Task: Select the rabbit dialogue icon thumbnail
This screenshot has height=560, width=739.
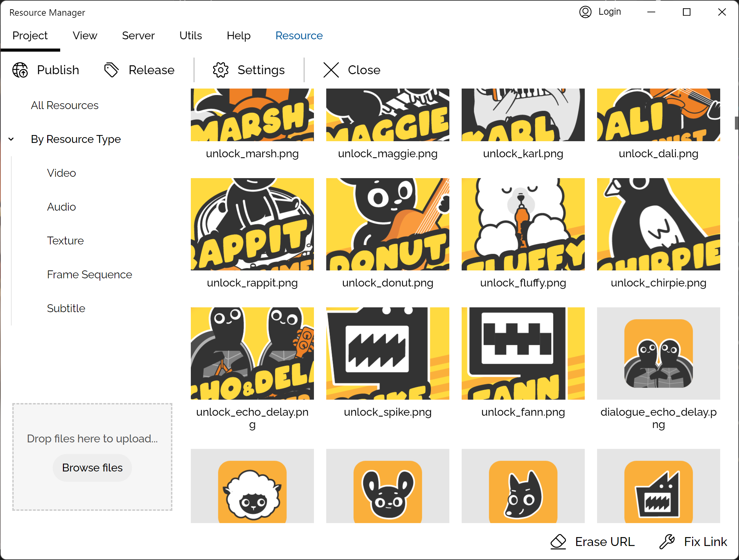Action: pyautogui.click(x=388, y=486)
